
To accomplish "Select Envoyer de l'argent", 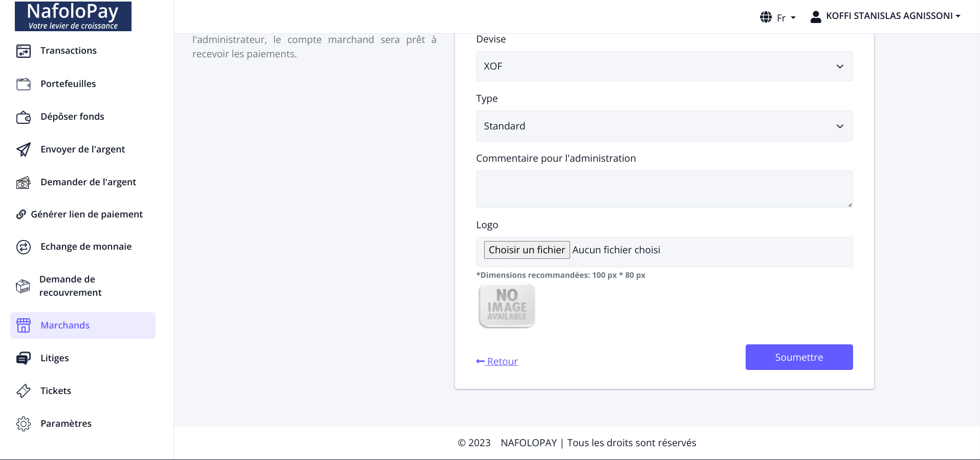I will click(x=83, y=149).
